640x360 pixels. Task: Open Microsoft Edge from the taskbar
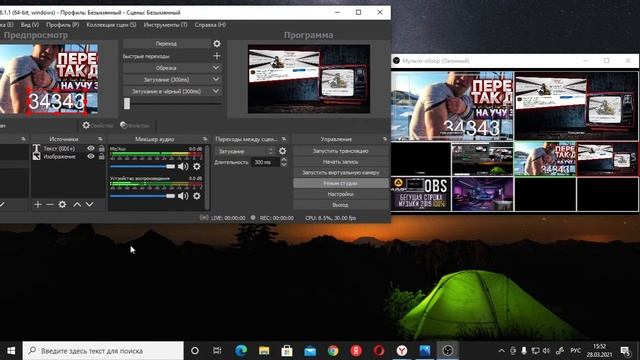coord(241,350)
